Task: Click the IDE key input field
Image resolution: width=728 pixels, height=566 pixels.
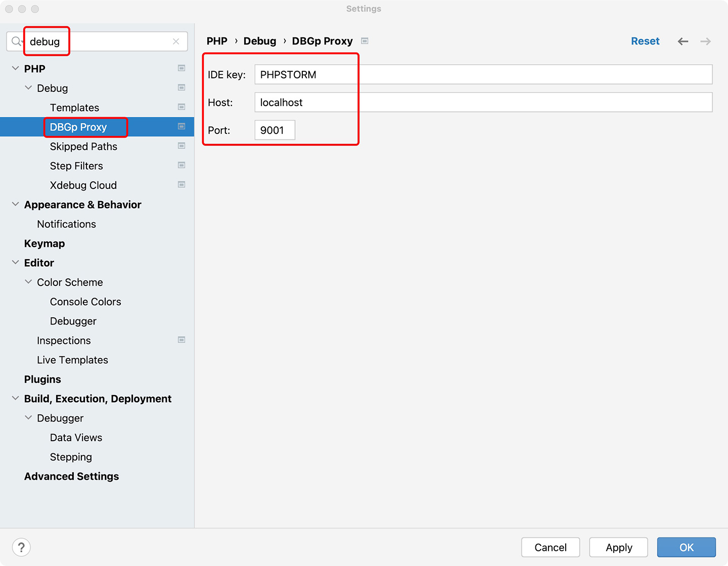Action: (483, 74)
